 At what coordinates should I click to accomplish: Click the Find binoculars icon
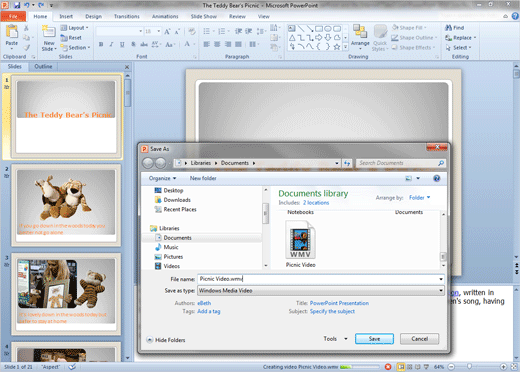point(448,28)
